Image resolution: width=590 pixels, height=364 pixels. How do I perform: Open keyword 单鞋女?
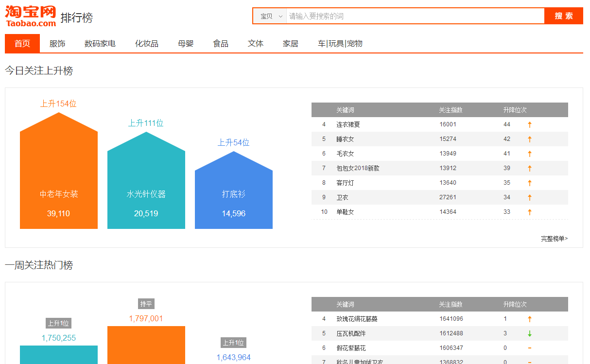pyautogui.click(x=345, y=212)
